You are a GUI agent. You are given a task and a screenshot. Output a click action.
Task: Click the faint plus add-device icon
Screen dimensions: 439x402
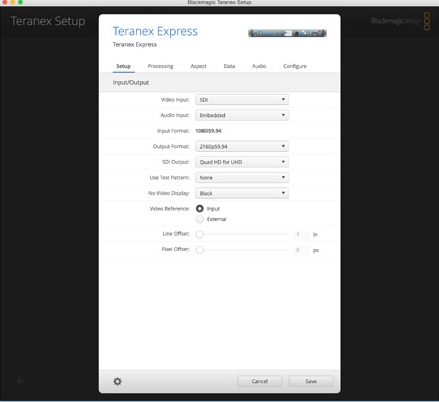click(x=20, y=381)
